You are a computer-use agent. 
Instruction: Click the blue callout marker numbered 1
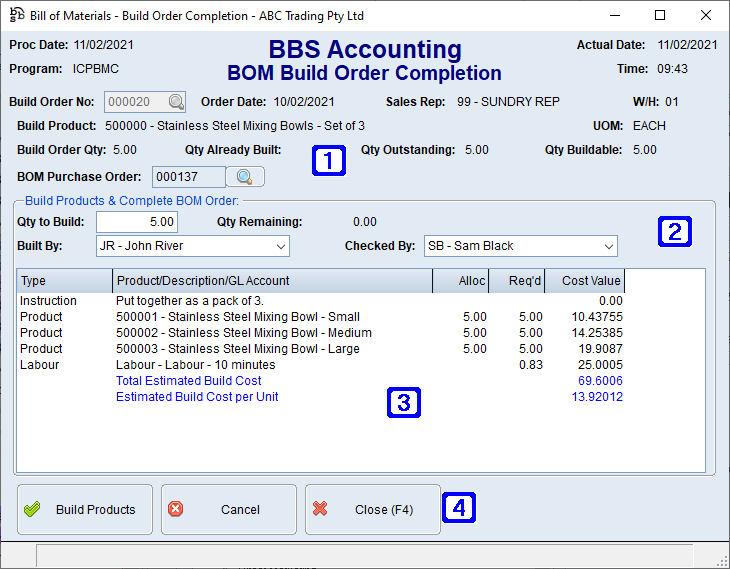[x=329, y=160]
